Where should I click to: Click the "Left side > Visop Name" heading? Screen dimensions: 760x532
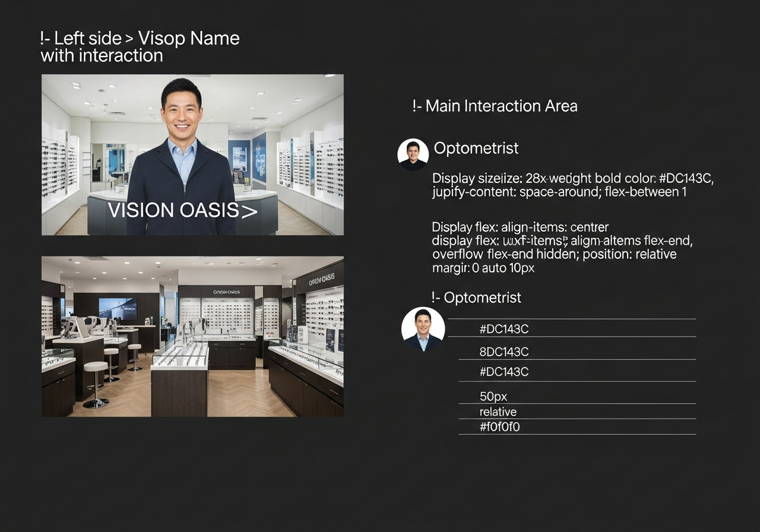click(140, 39)
